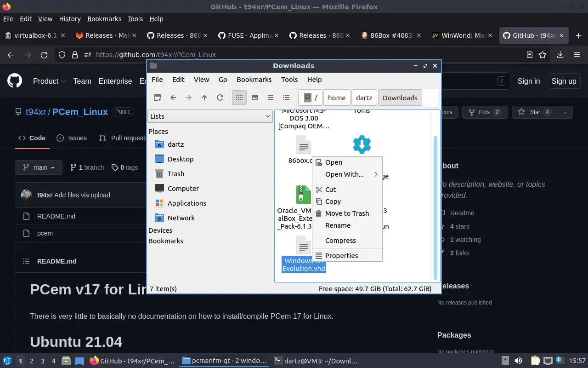Reload the page in Firefox
This screenshot has height=368, width=588.
44,55
